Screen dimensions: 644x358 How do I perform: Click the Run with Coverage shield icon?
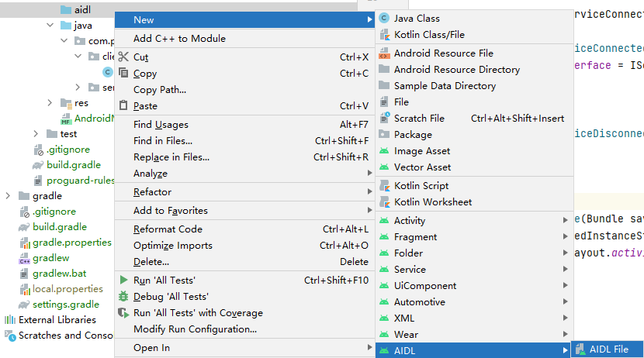(x=123, y=313)
